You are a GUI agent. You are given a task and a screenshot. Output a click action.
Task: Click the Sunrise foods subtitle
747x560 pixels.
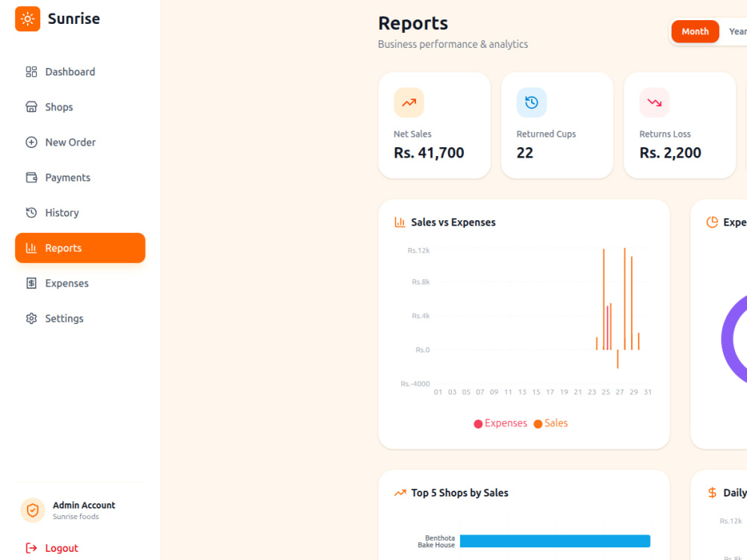pos(75,517)
